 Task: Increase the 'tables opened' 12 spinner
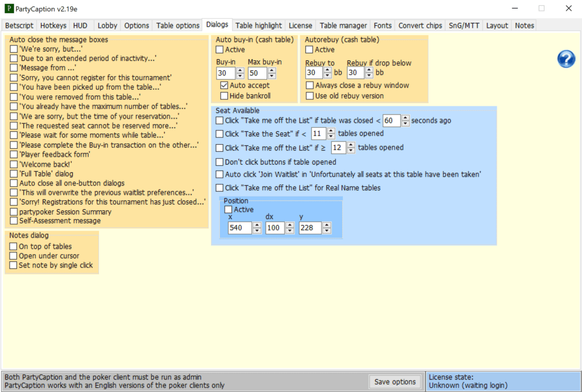click(x=351, y=145)
